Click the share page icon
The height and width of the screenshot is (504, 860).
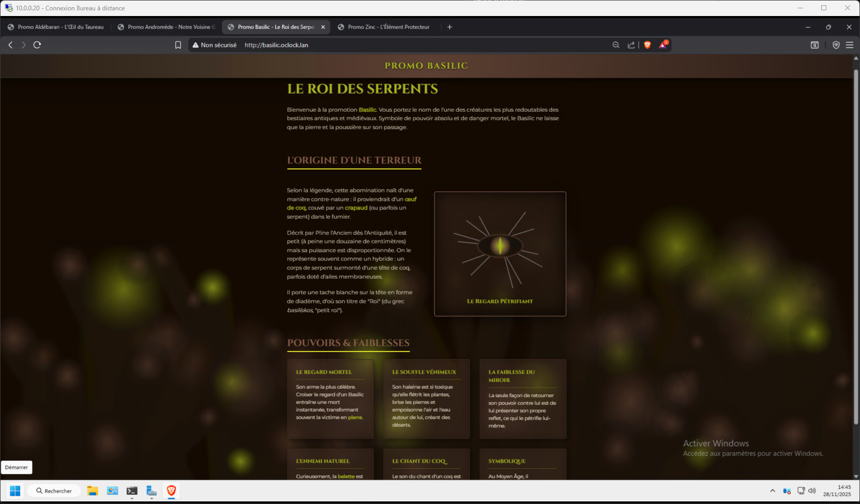[x=631, y=45]
